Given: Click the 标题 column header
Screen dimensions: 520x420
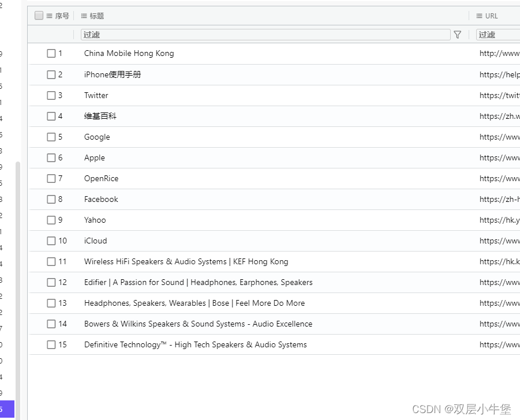Looking at the screenshot, I should [97, 16].
